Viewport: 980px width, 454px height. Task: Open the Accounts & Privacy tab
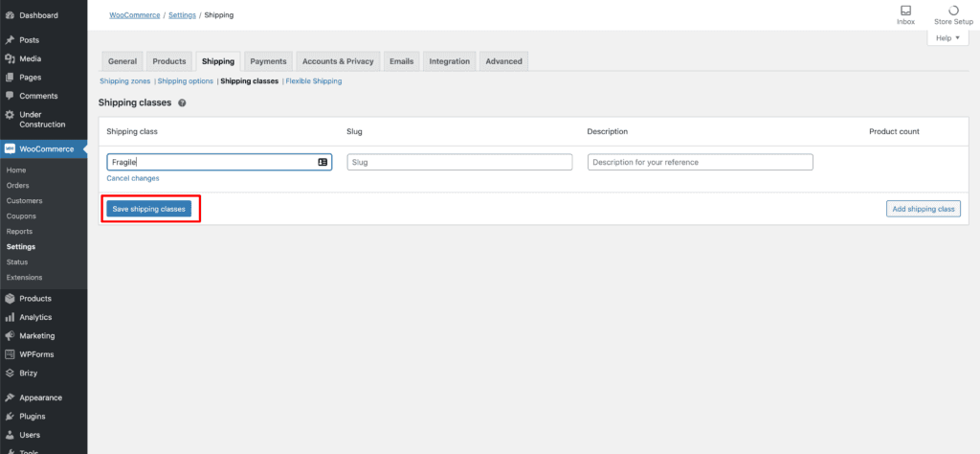[338, 61]
